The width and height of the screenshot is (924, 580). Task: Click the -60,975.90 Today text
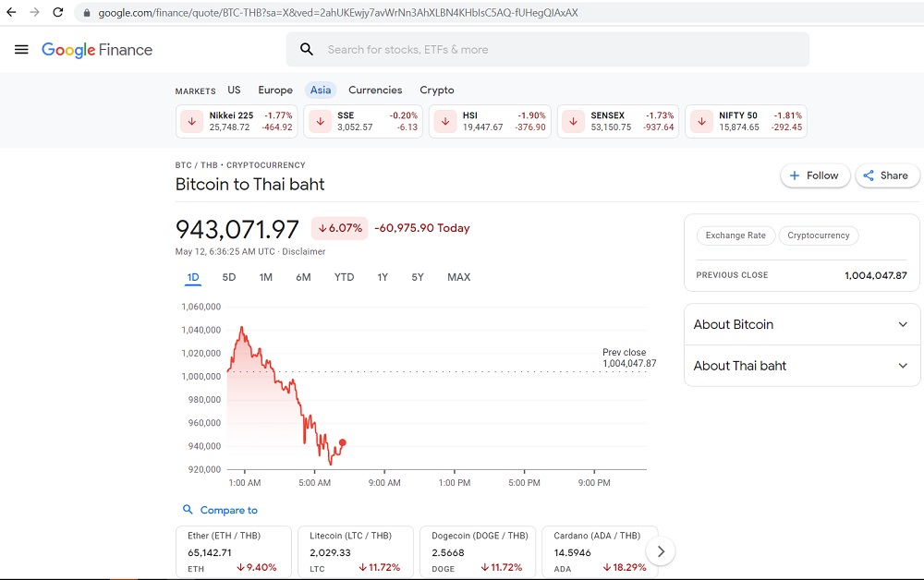coord(422,228)
